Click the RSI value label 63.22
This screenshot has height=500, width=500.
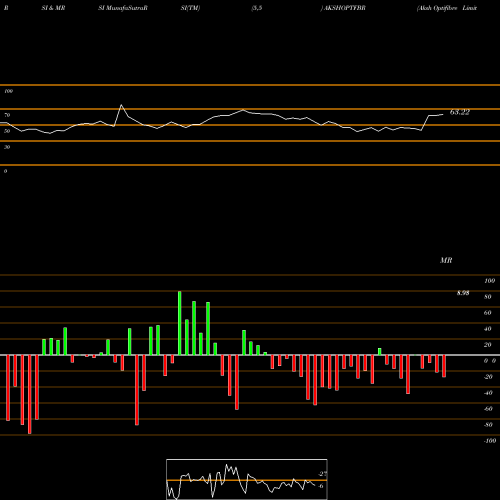click(460, 112)
